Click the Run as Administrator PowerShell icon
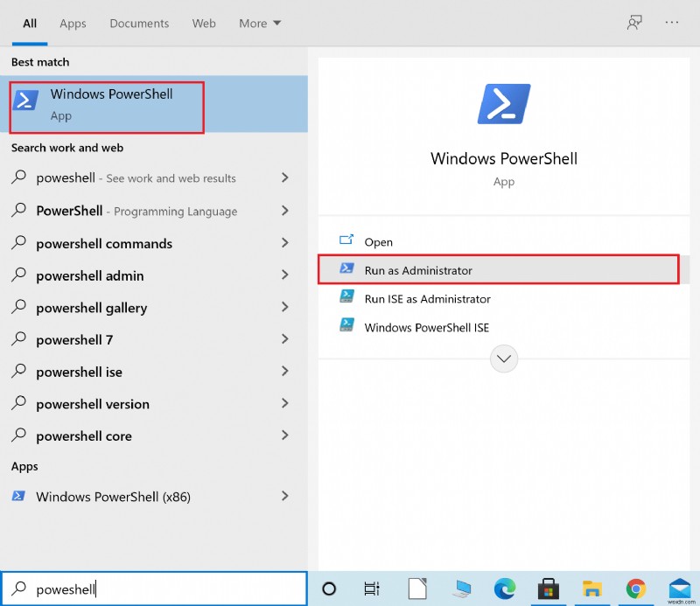The height and width of the screenshot is (606, 700). [346, 268]
